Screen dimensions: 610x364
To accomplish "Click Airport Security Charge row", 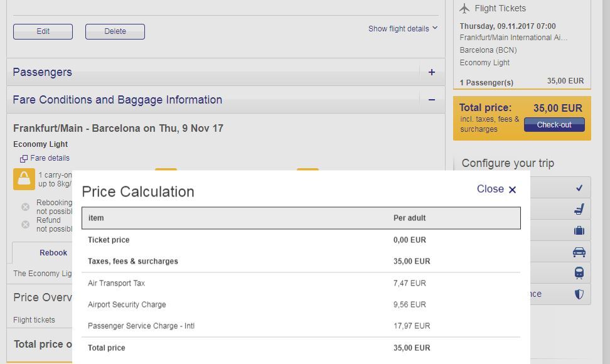I will point(301,304).
